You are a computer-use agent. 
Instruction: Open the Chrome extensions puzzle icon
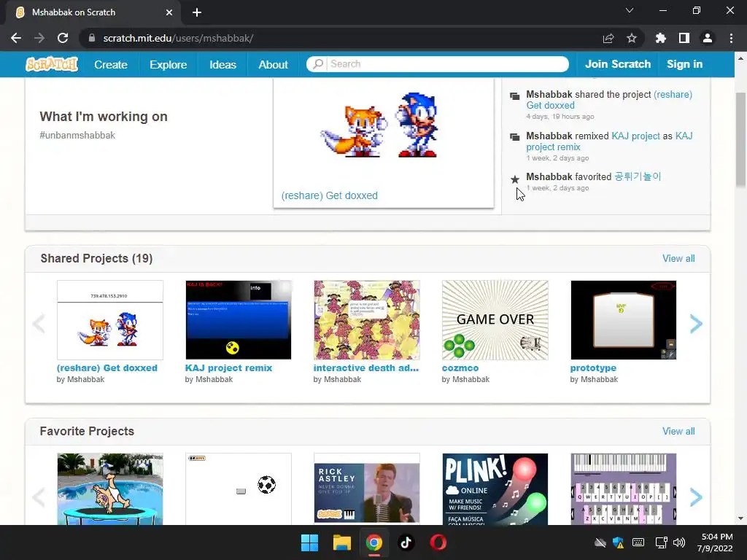[x=660, y=38]
